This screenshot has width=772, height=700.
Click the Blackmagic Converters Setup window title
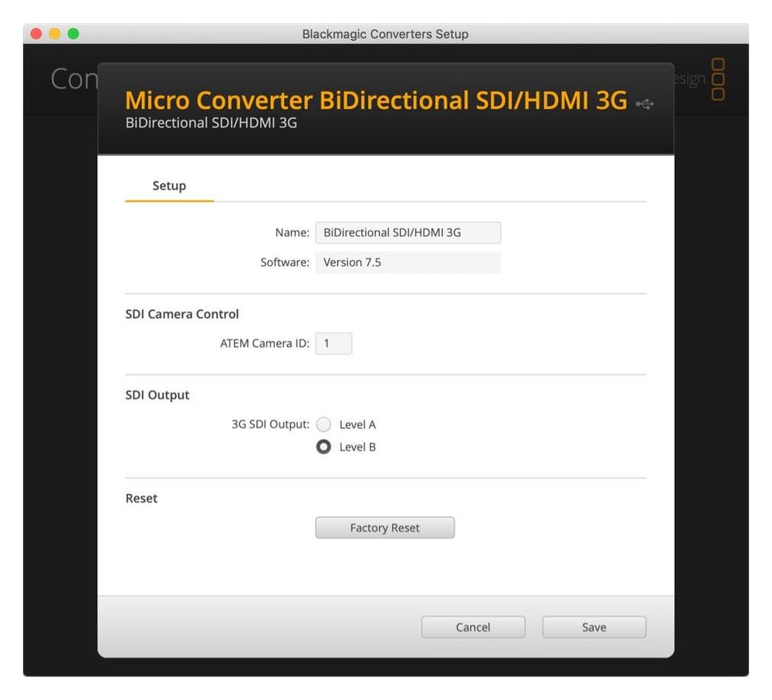pyautogui.click(x=385, y=34)
